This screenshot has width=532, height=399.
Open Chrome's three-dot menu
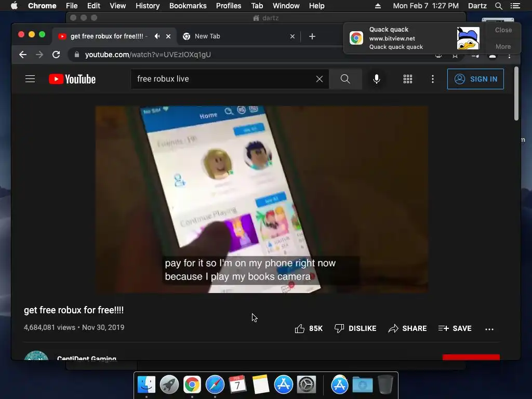coord(509,56)
